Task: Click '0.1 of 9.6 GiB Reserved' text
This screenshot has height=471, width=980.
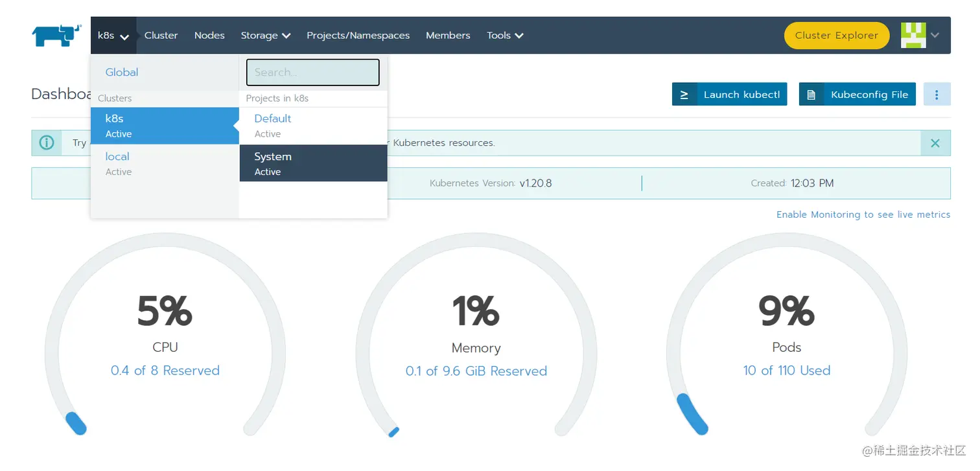Action: coord(476,371)
